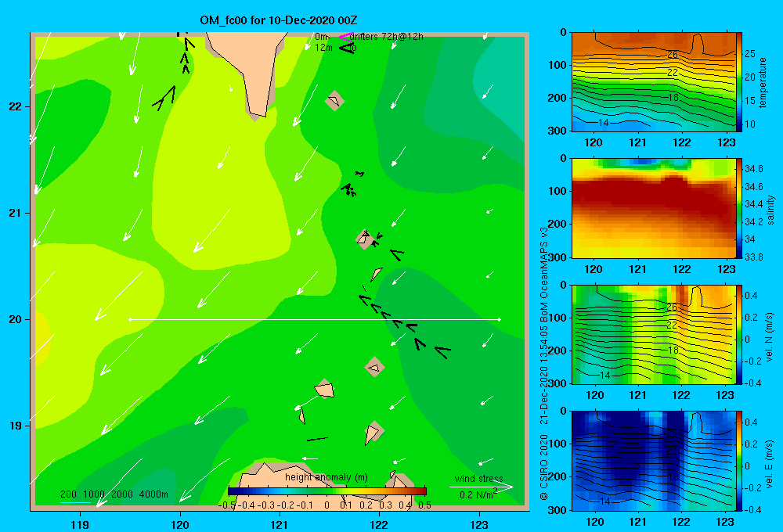Click the 34.8 tick on the salinity scale
The image size is (783, 532).
point(753,169)
